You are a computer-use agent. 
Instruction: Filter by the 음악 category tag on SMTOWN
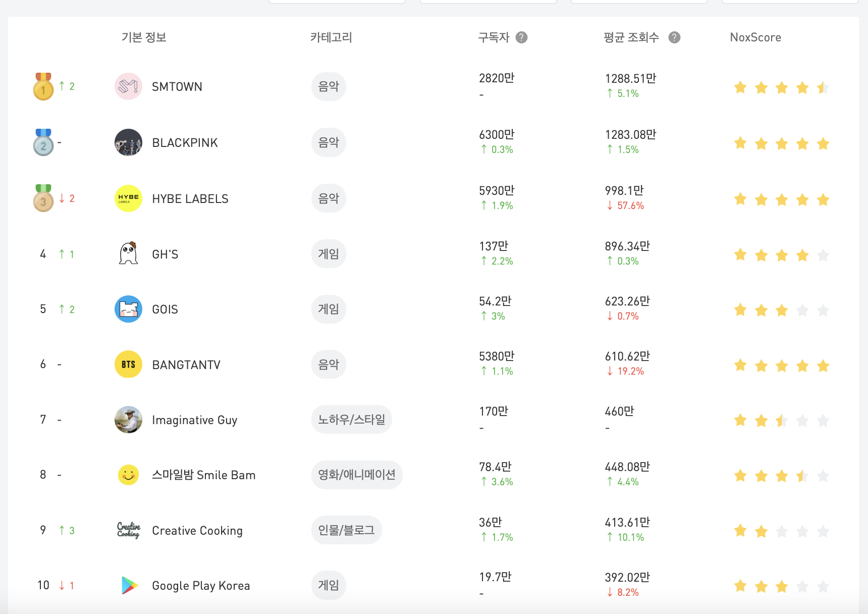coord(328,86)
